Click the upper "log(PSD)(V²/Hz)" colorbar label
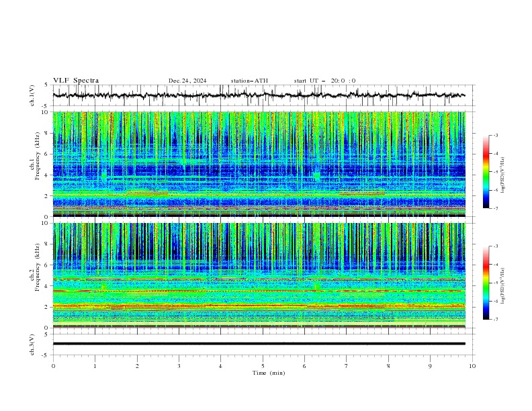Image resolution: width=532 pixels, height=411 pixels. [x=503, y=175]
